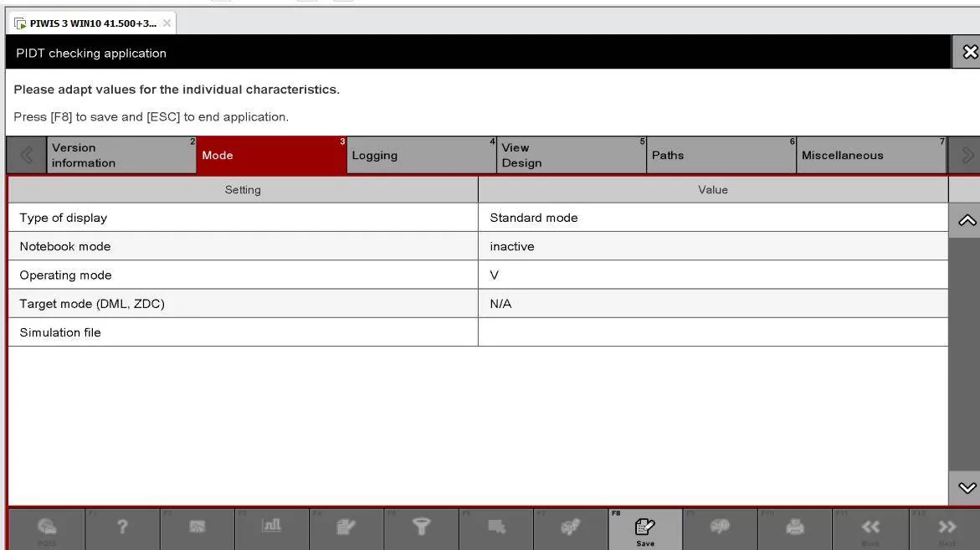
Task: Click the Back double-arrow button
Action: [x=870, y=529]
